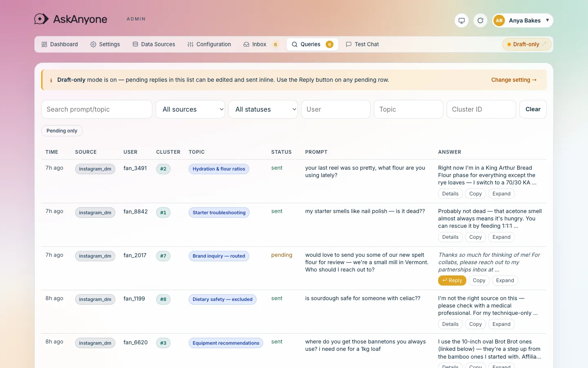Click the STATUS column header
This screenshot has height=368, width=588.
coord(281,152)
